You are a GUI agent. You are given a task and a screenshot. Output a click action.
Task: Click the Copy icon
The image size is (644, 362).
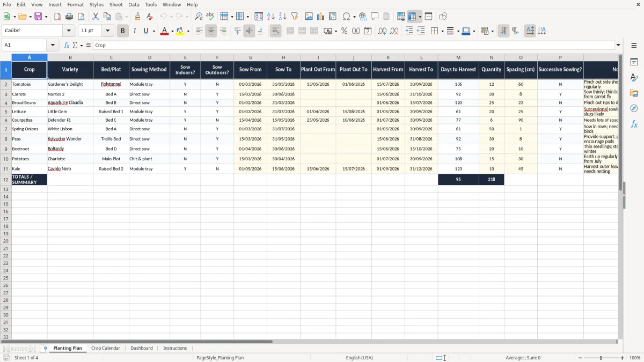tap(107, 17)
